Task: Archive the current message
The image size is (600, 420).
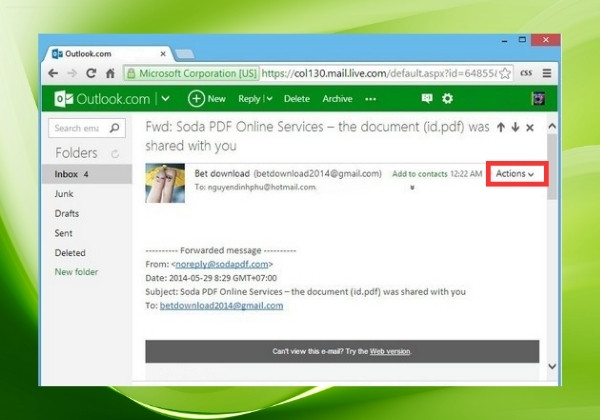Action: [338, 99]
